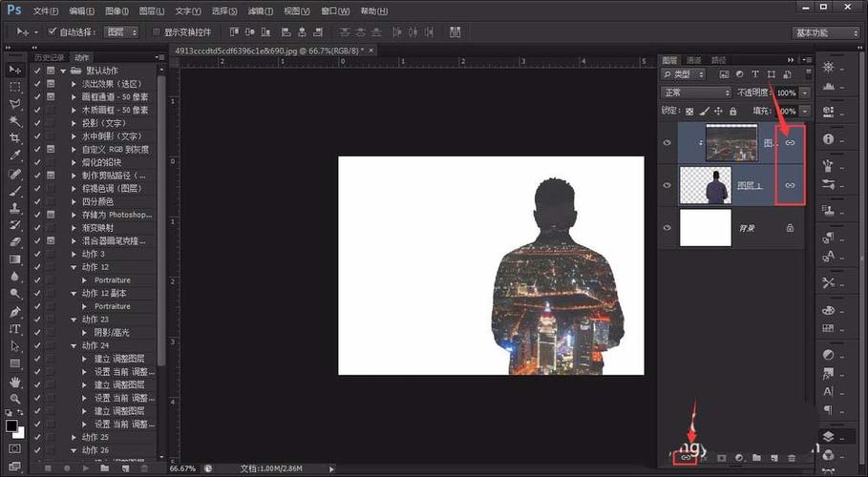Select the Move tool in the toolbox
The image size is (868, 477).
click(15, 70)
